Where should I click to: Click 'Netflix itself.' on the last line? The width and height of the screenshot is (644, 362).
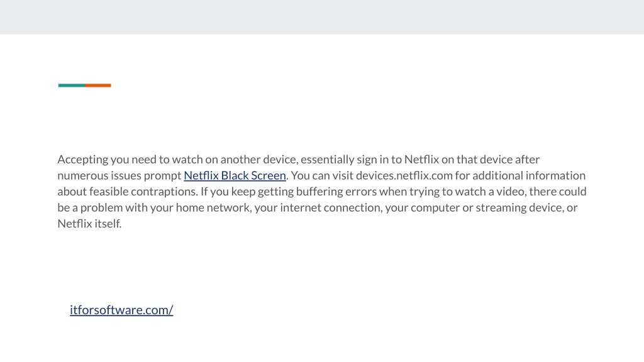(x=89, y=223)
